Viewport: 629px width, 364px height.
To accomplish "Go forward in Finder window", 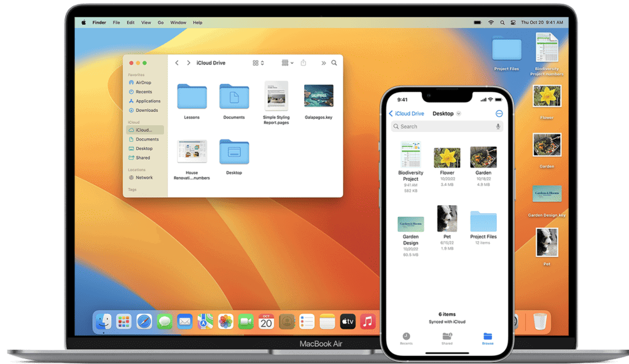I will tap(189, 63).
